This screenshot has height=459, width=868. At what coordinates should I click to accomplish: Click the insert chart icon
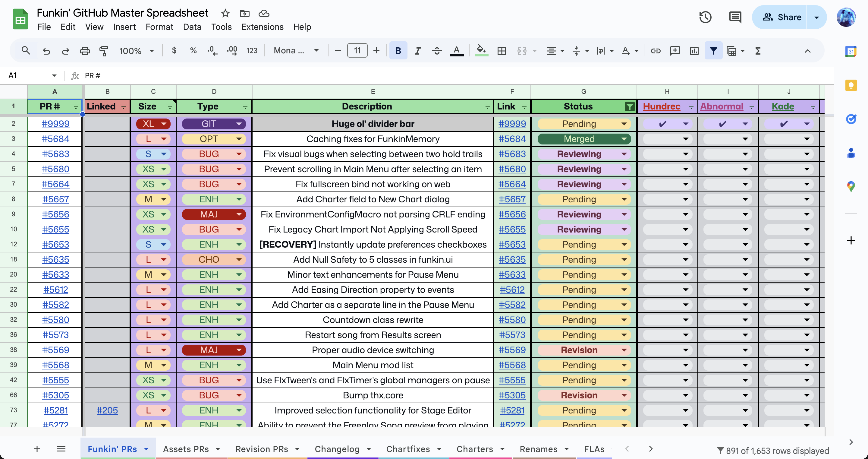coord(694,51)
